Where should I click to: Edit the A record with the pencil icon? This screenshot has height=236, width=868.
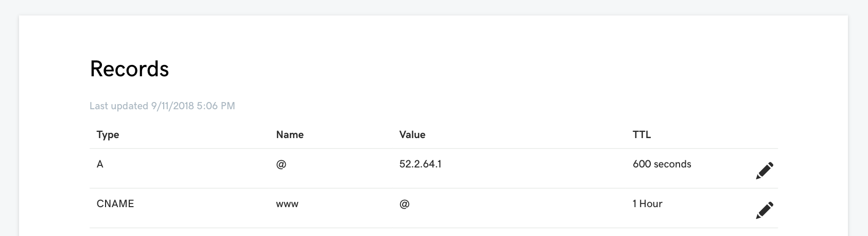tap(764, 171)
